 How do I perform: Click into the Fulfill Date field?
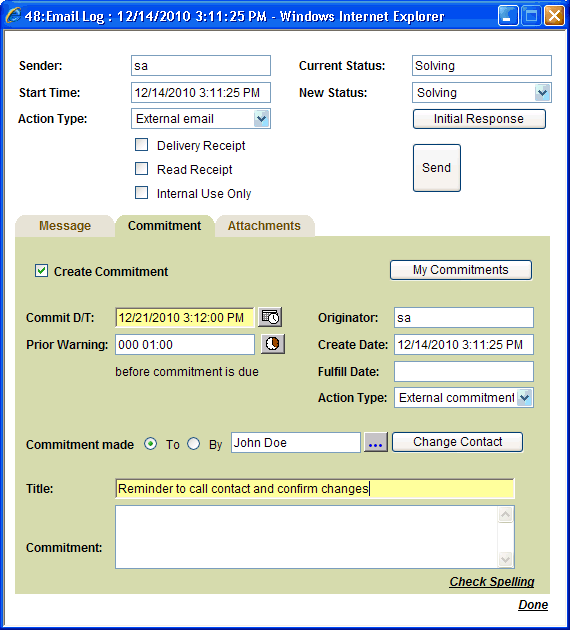464,371
